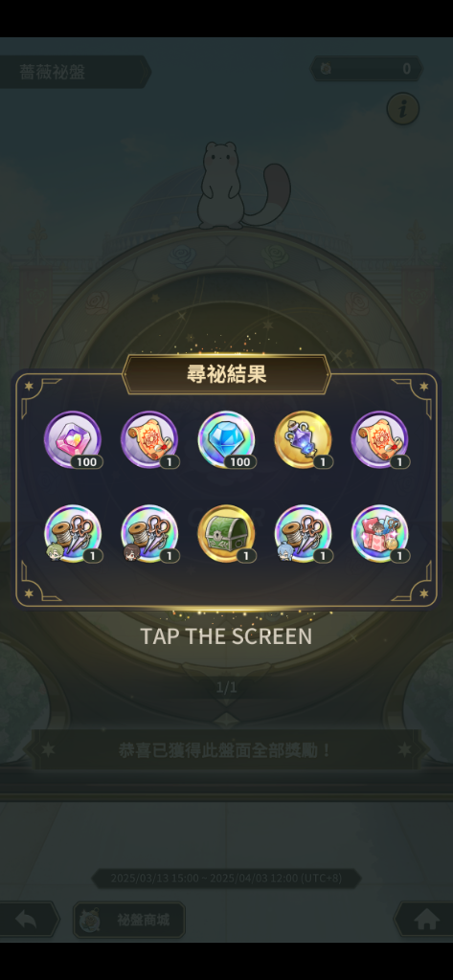The width and height of the screenshot is (453, 980).
Task: Open the green treasure chest reward
Action: tap(226, 534)
